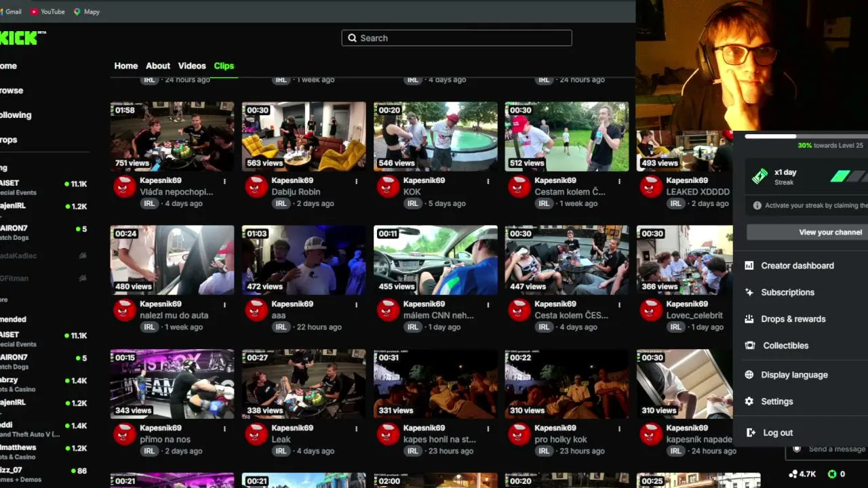This screenshot has width=868, height=488.
Task: Click the Collectibles icon in the user menu
Action: (749, 346)
